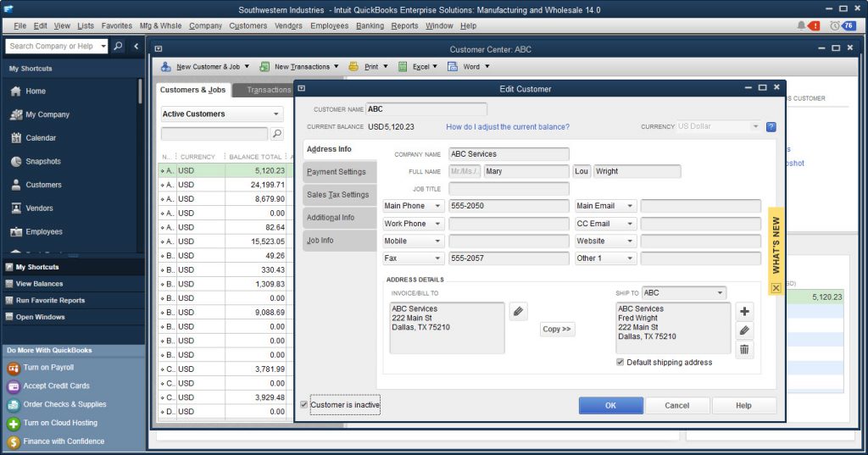868x455 pixels.
Task: Open the Customers shortcut in sidebar
Action: [x=36, y=185]
